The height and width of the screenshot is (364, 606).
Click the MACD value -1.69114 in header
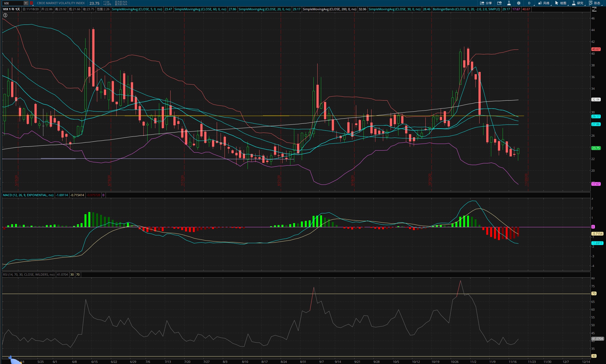coord(62,195)
